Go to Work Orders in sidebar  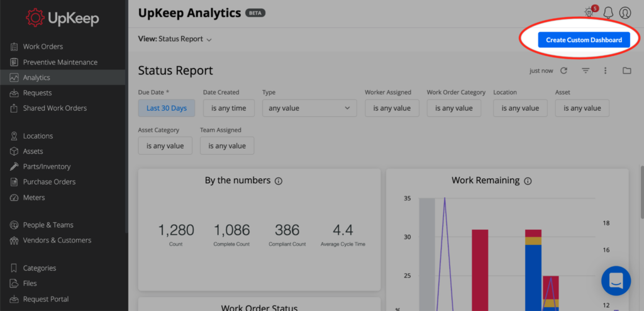pyautogui.click(x=43, y=47)
